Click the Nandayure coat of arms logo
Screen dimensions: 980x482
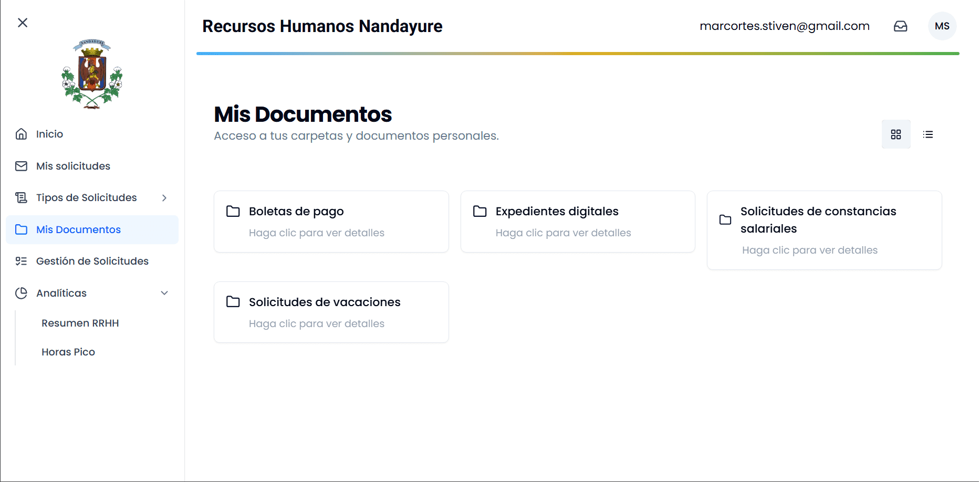(92, 74)
